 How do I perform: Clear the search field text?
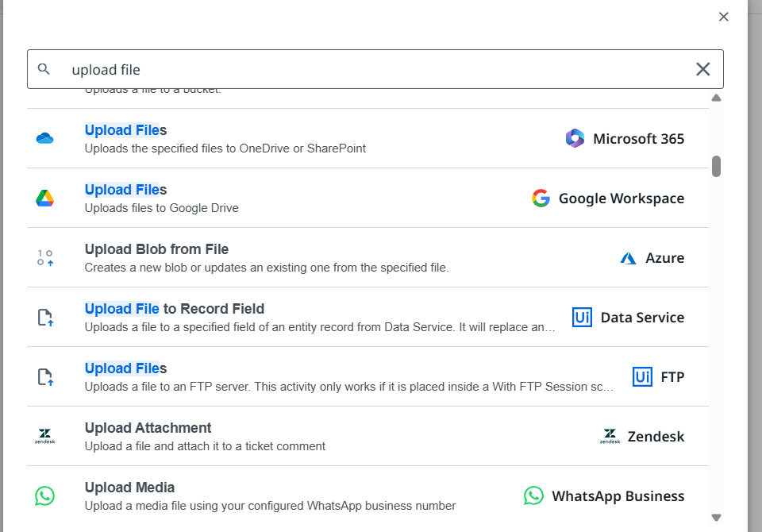(x=702, y=69)
